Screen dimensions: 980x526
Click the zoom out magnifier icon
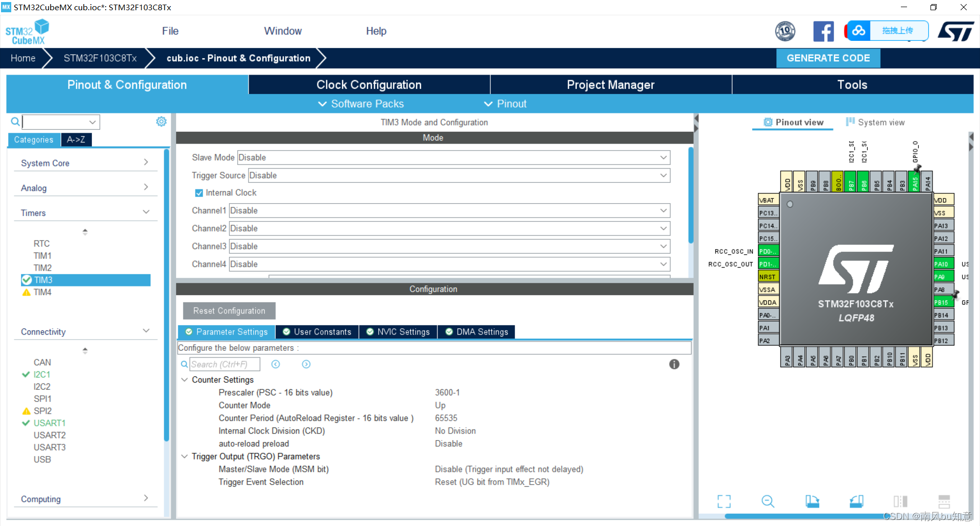[768, 501]
